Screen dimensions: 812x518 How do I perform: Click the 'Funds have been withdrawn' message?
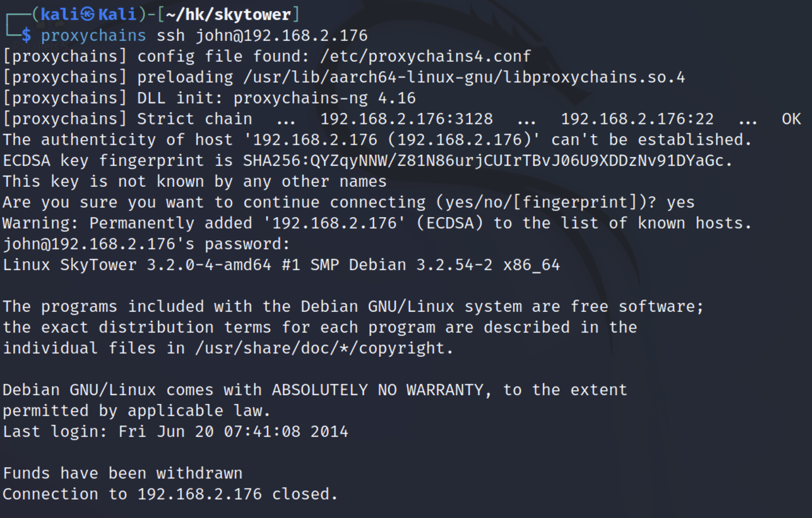coord(122,473)
